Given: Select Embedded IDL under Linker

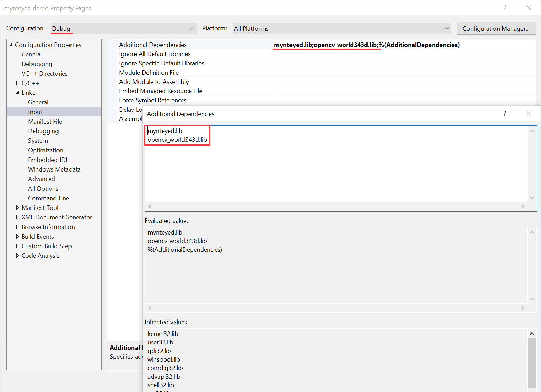Looking at the screenshot, I should pyautogui.click(x=48, y=160).
